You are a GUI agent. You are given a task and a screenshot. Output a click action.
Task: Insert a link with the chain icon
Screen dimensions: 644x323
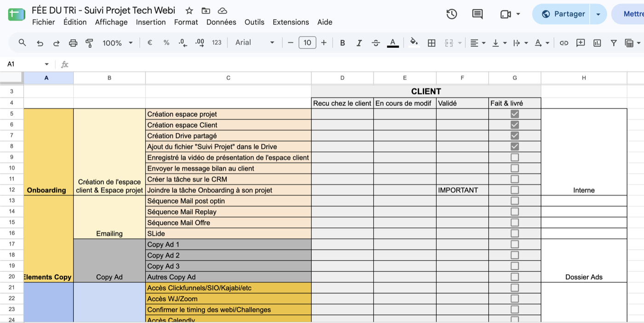click(564, 43)
